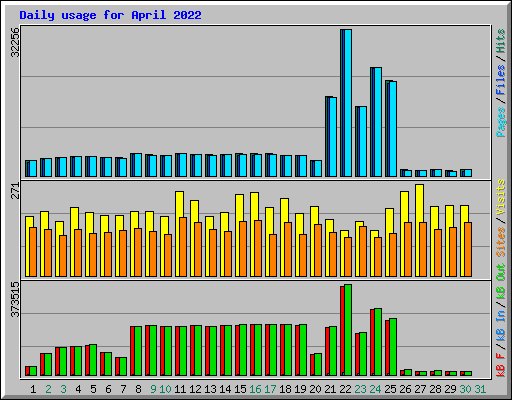Click day 5 on the x-axis

[x=93, y=389]
